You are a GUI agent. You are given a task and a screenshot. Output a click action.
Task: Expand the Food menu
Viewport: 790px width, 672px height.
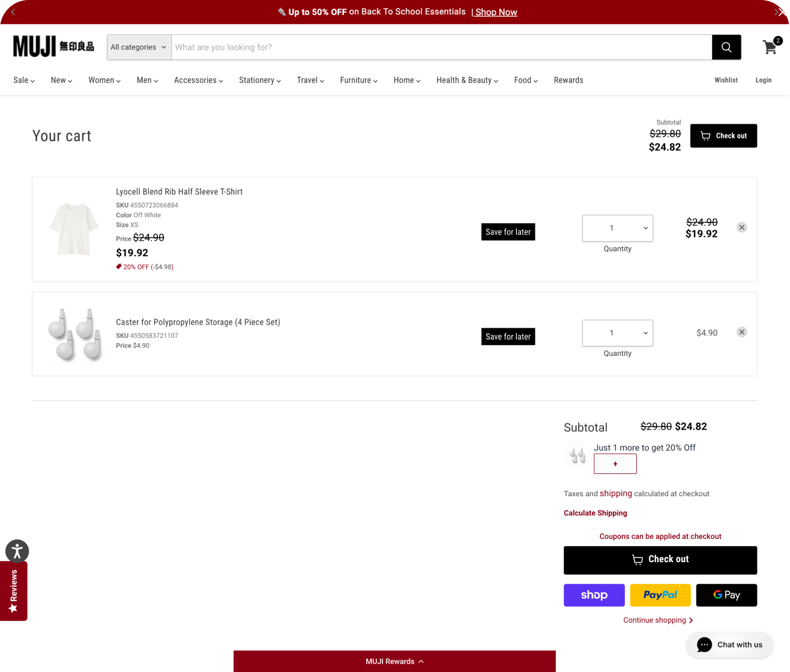(526, 80)
